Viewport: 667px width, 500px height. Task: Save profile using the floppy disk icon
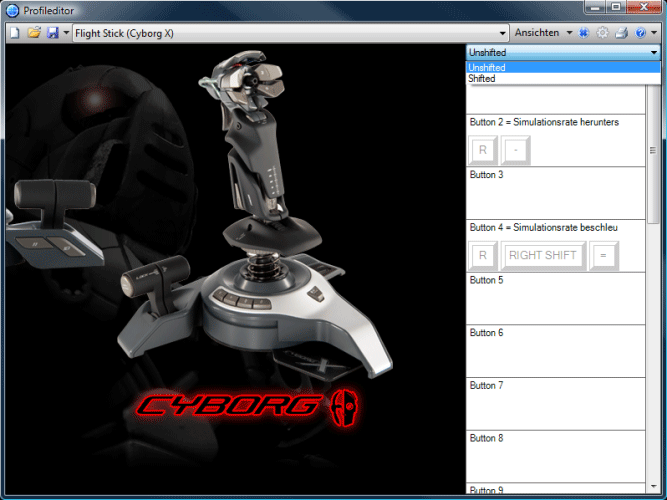pos(52,33)
